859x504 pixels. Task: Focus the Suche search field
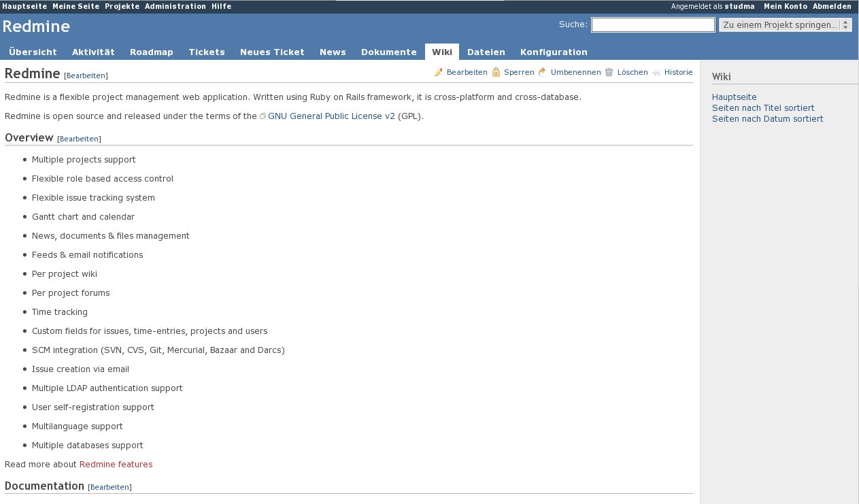coord(653,25)
